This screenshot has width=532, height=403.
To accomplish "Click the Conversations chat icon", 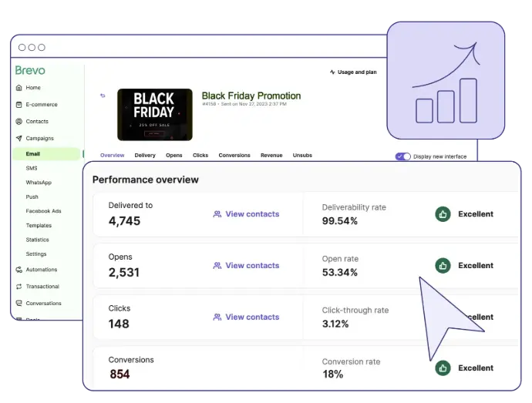I will [x=19, y=304].
